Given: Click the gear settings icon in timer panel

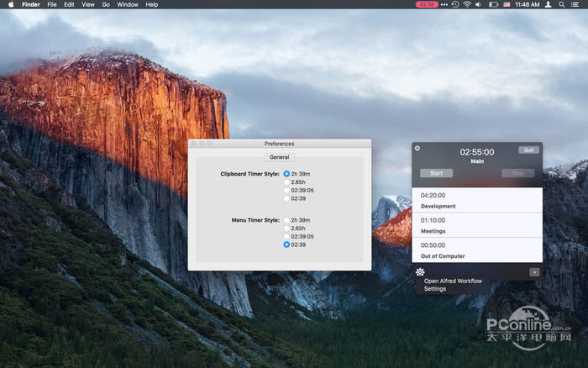Looking at the screenshot, I should click(x=419, y=271).
